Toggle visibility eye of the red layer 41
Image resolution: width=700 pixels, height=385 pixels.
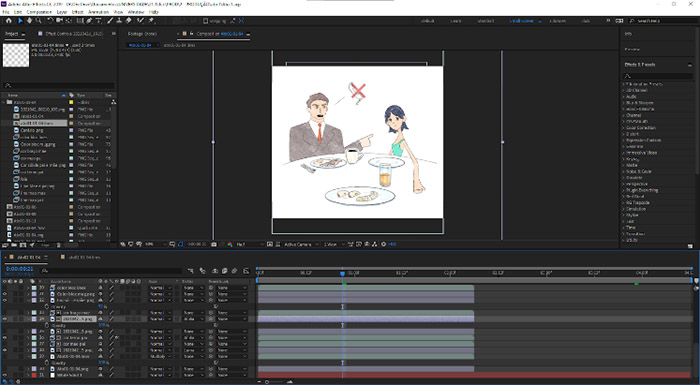click(x=4, y=375)
